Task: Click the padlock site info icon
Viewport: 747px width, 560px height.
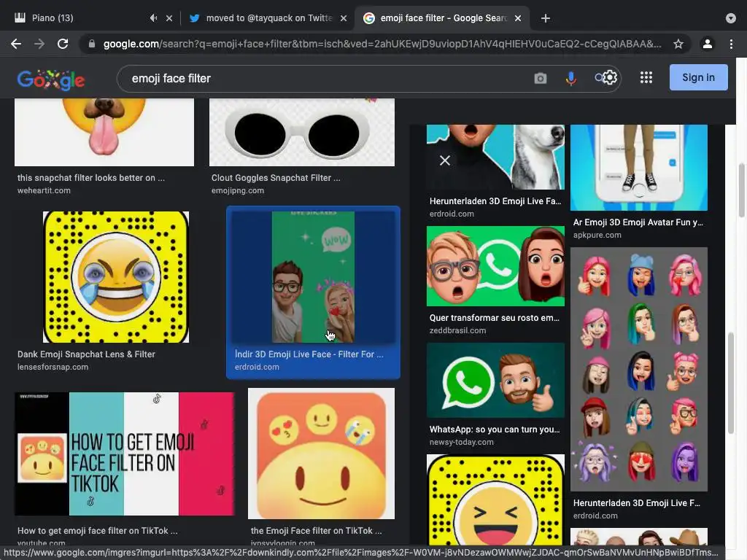Action: (x=92, y=44)
